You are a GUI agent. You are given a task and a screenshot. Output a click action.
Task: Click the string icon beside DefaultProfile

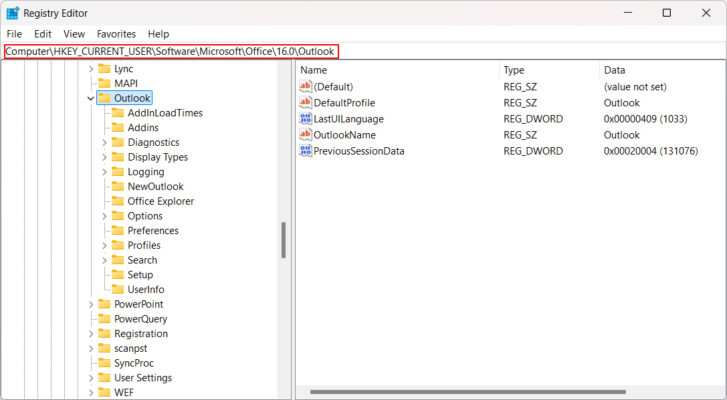(306, 103)
